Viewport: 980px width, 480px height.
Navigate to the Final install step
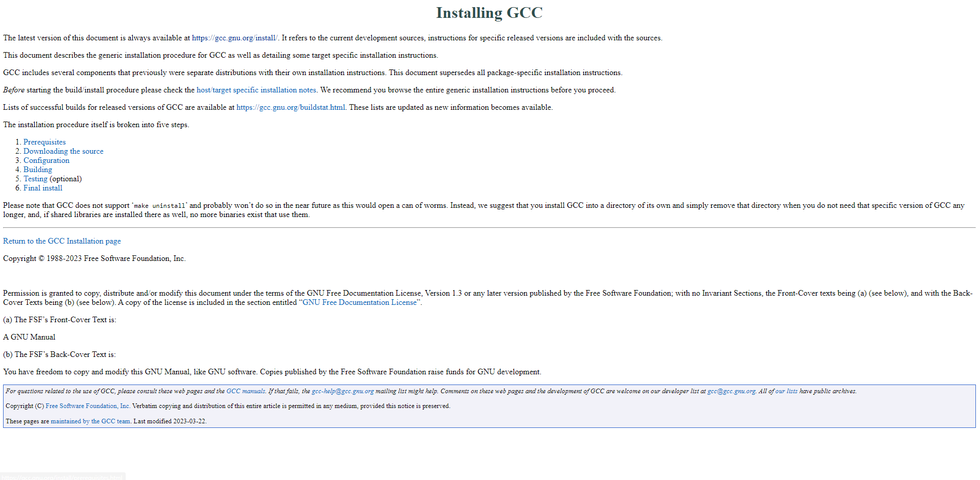[x=43, y=188]
